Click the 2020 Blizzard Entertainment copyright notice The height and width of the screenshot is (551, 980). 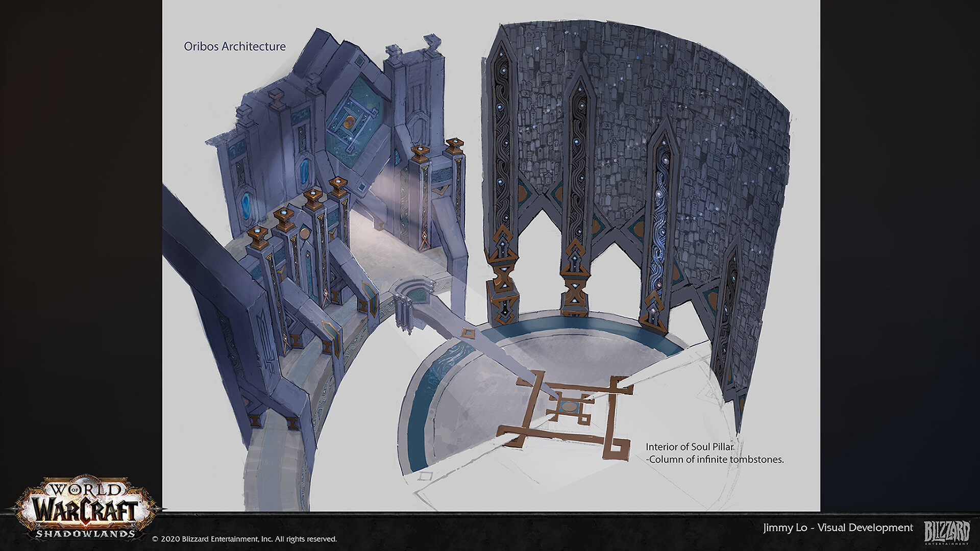245,539
